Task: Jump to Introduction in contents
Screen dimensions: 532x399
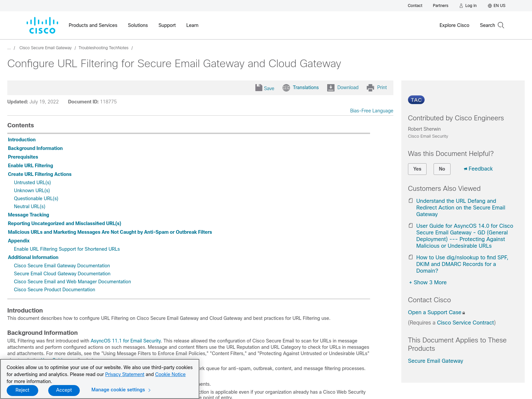Action: click(x=22, y=140)
